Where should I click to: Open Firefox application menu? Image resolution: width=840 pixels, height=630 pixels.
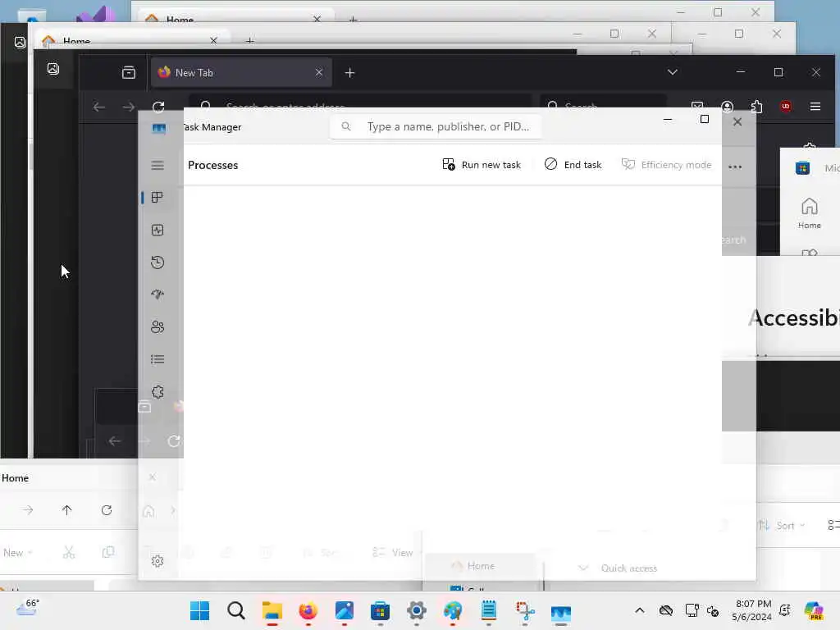(815, 107)
